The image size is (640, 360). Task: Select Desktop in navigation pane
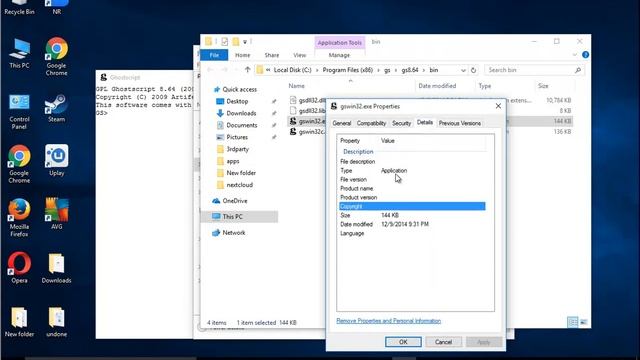coord(237,101)
